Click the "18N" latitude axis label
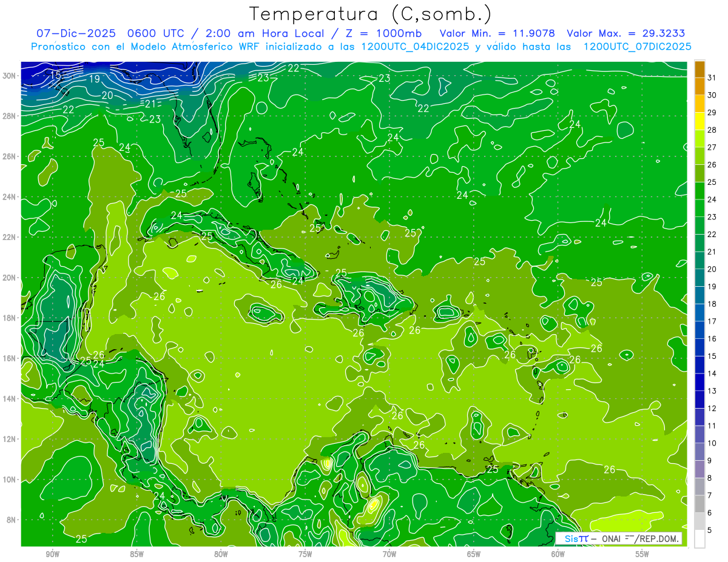This screenshot has height=562, width=728. click(10, 318)
